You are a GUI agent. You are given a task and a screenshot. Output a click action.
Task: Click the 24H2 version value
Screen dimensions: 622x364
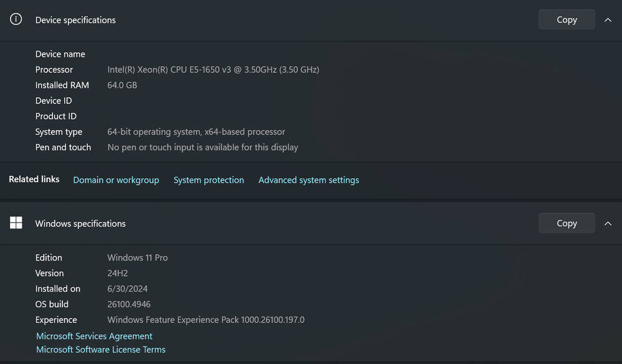click(x=117, y=273)
